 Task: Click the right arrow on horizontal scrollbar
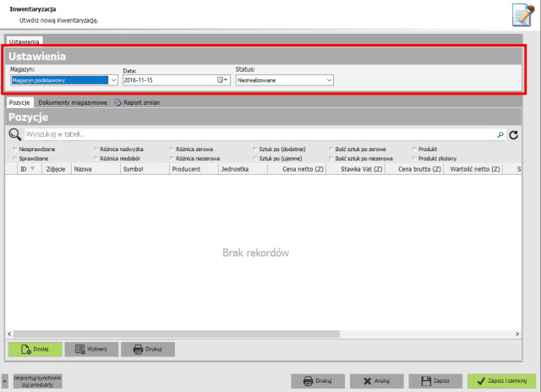[517, 334]
